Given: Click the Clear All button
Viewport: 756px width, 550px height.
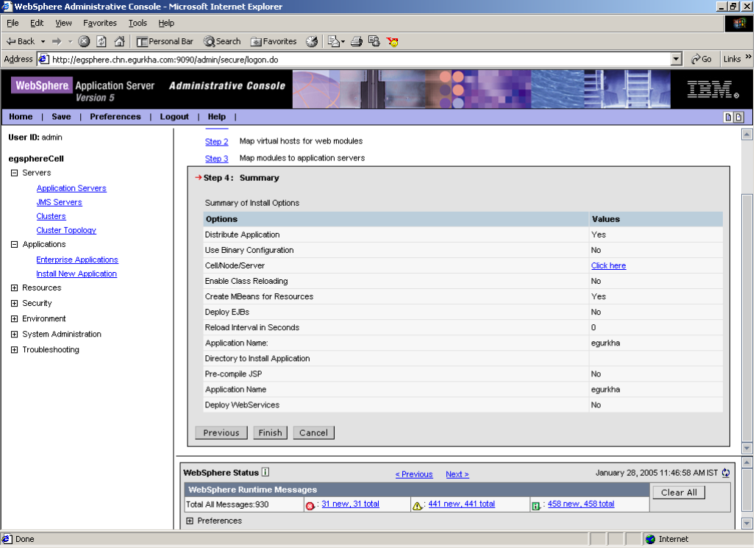Looking at the screenshot, I should 679,493.
